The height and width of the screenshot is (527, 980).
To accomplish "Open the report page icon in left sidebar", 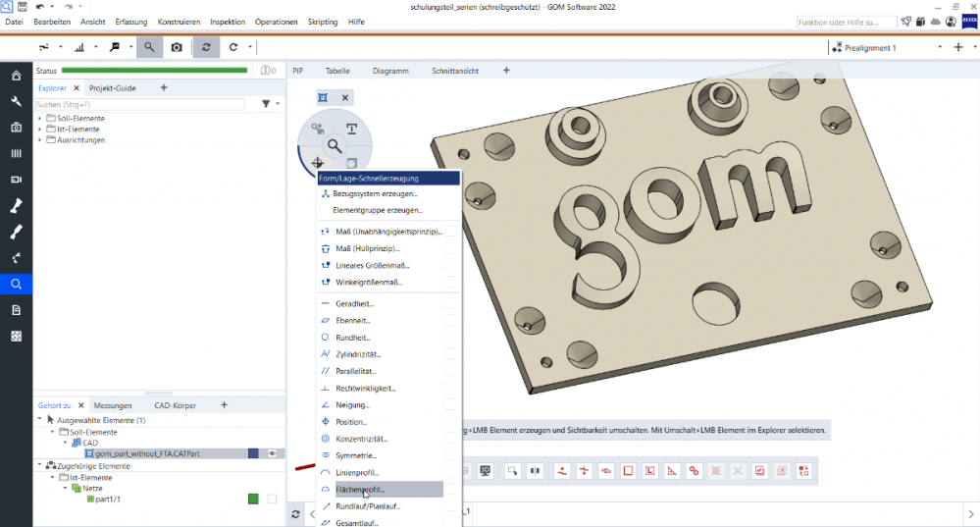I will 16,310.
